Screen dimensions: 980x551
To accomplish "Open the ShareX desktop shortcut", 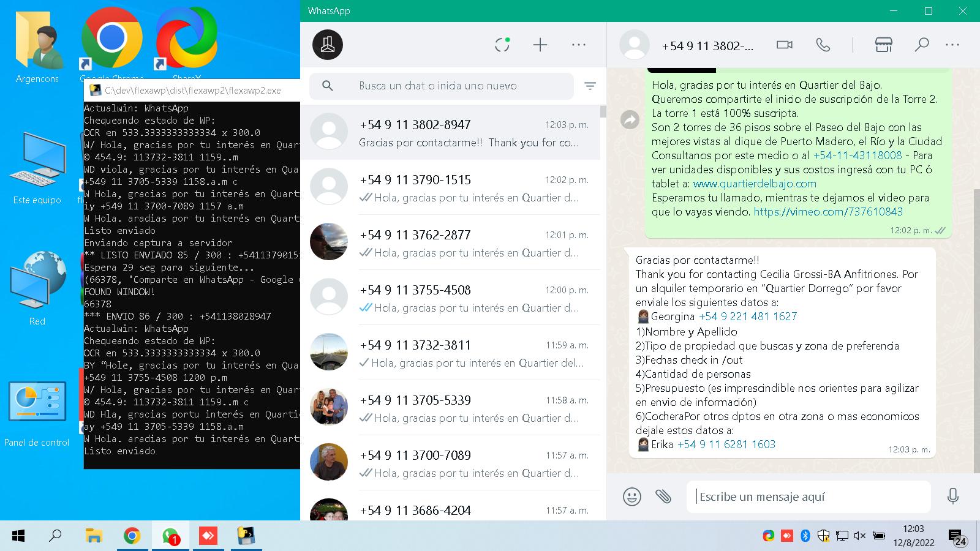I will 186,44.
